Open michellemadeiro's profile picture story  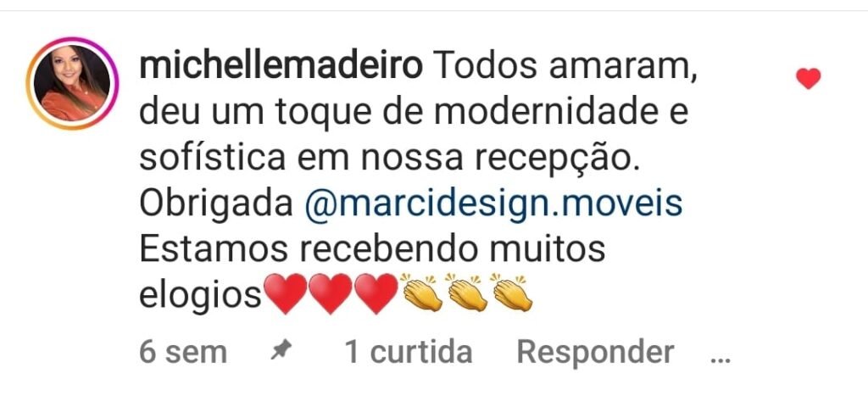click(72, 83)
